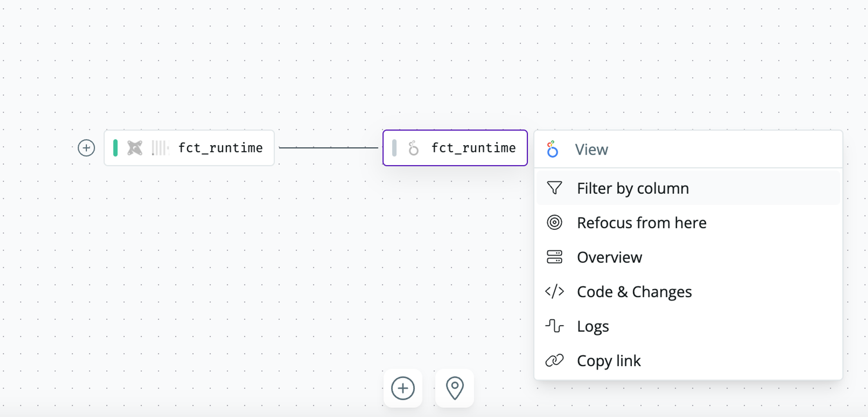Open the View header in the context menu
Viewport: 868px width, 417px height.
coord(688,149)
